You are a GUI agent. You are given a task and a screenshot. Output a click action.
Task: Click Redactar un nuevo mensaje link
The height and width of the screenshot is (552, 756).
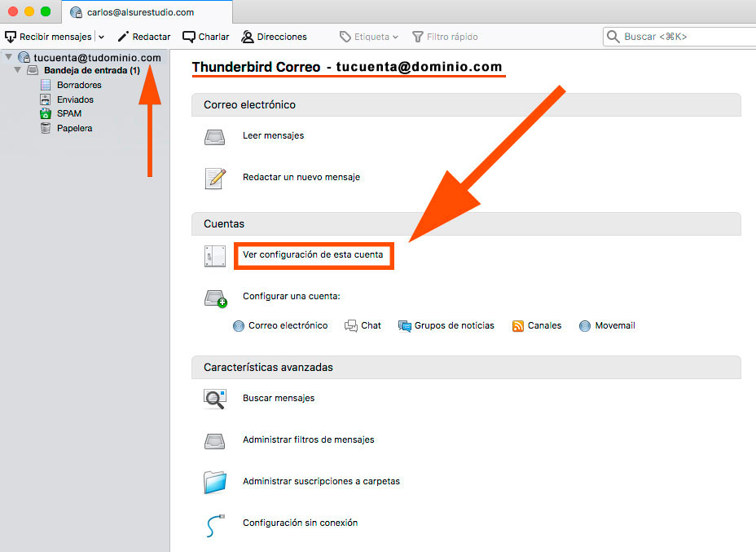point(301,177)
